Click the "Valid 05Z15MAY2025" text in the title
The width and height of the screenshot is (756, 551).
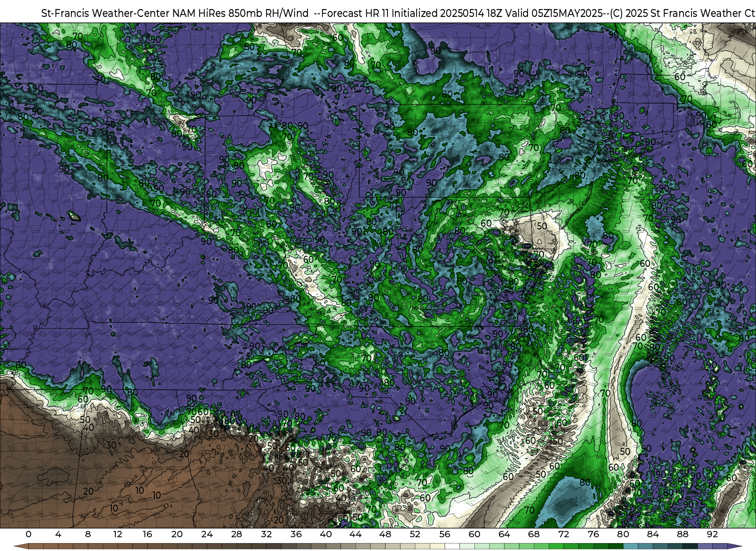[x=554, y=13]
